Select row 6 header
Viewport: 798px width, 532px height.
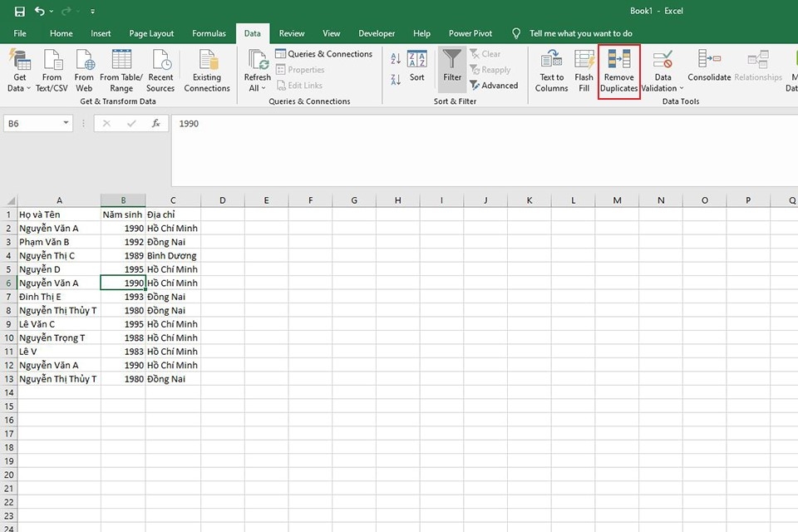8,283
